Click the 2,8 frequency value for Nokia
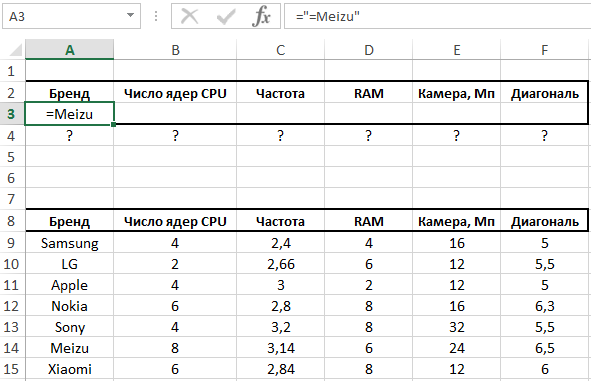This screenshot has width=591, height=381. [280, 306]
